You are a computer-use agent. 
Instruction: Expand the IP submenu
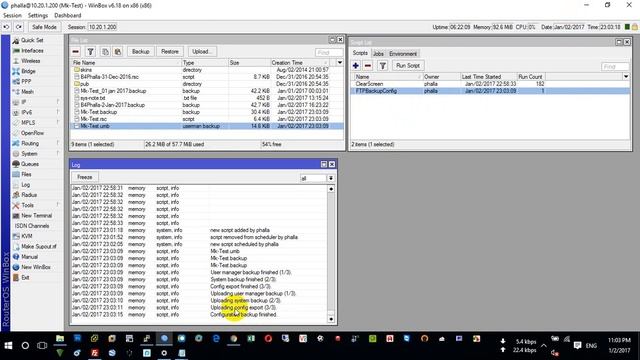(x=24, y=102)
